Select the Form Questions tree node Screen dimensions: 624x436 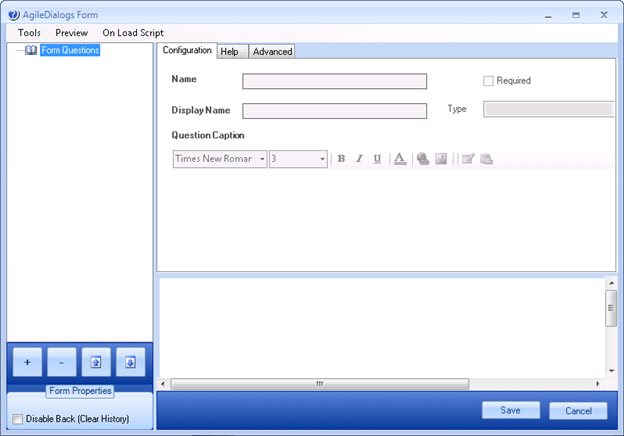pyautogui.click(x=70, y=50)
